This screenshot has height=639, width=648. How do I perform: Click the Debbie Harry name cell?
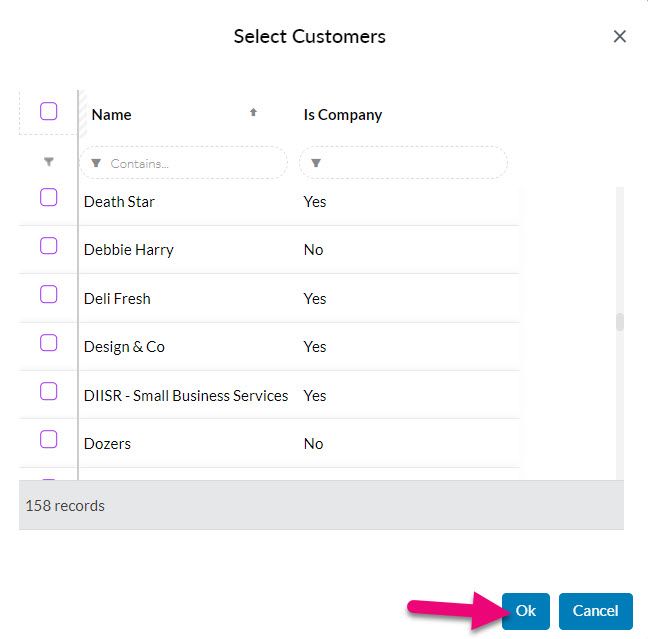click(129, 250)
